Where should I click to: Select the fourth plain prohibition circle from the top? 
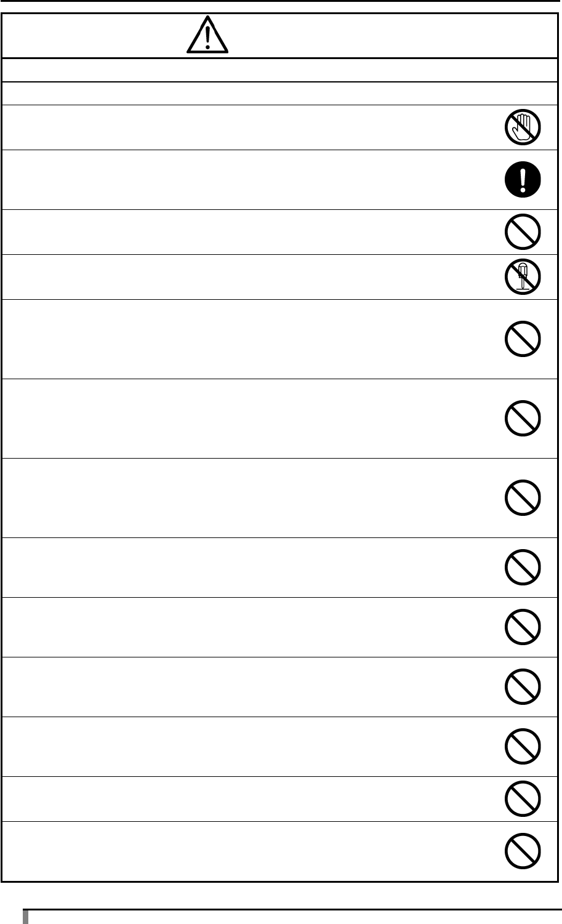coord(523,497)
